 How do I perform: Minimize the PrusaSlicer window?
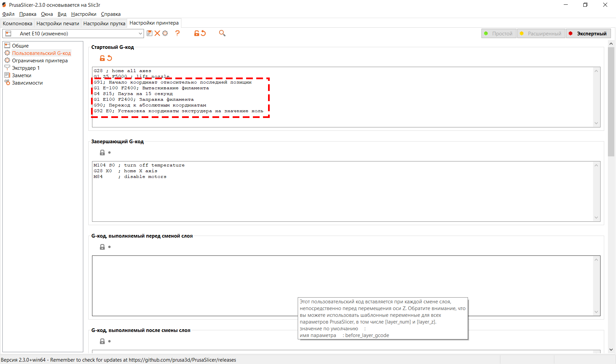[566, 5]
